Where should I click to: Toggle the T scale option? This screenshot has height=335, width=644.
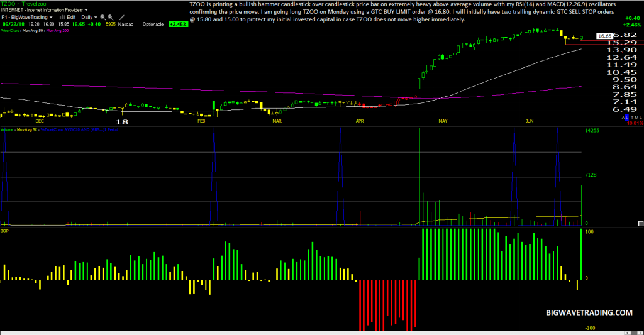point(633,118)
